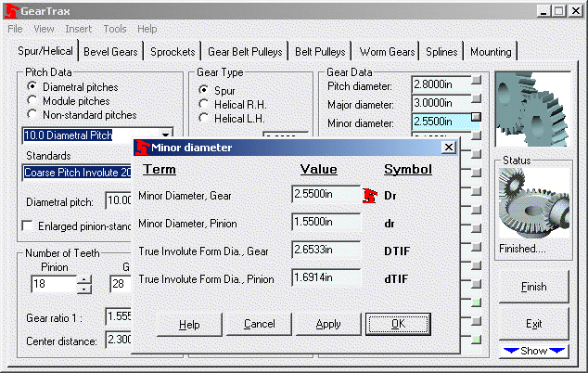Click the Show button with blue arrows
The image size is (588, 373).
pyautogui.click(x=534, y=351)
